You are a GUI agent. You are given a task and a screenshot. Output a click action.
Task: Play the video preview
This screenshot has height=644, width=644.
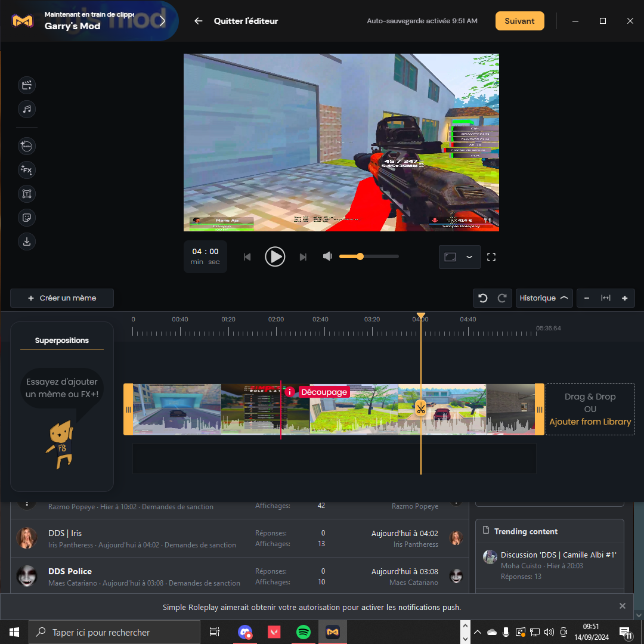(275, 256)
